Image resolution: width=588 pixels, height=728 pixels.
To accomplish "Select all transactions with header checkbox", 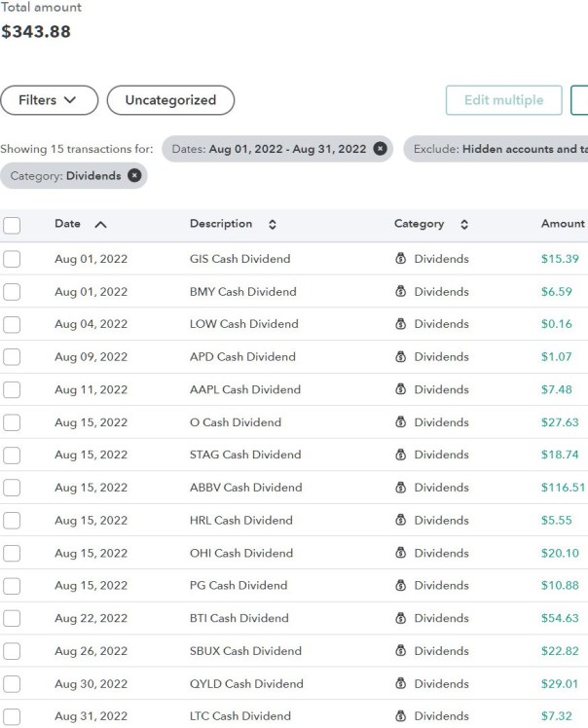I will click(x=12, y=226).
